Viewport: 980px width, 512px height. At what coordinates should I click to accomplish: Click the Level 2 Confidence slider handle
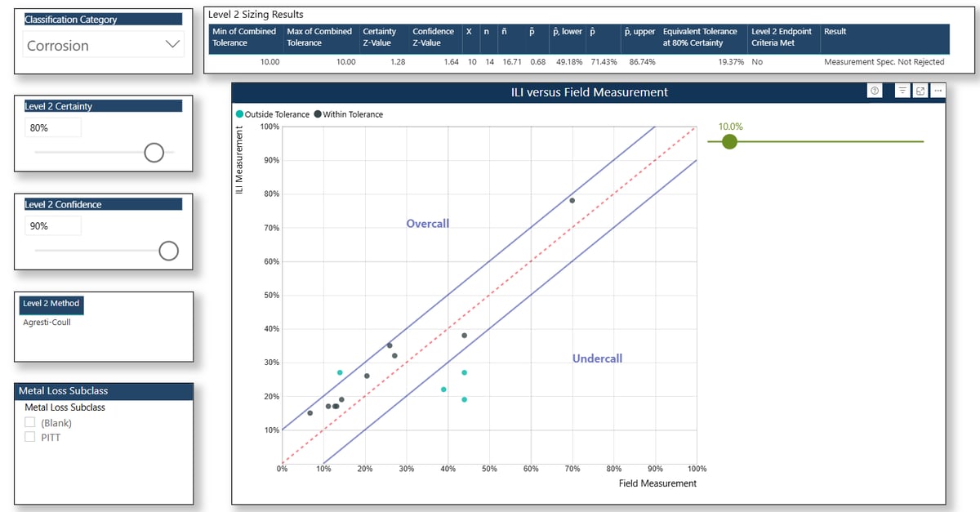click(x=168, y=251)
